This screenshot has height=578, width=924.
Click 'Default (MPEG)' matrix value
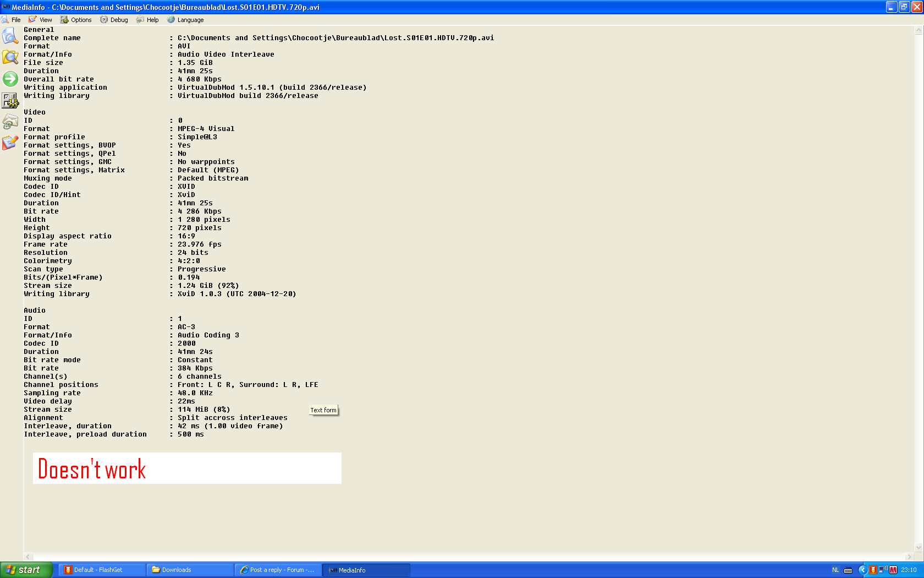point(208,170)
